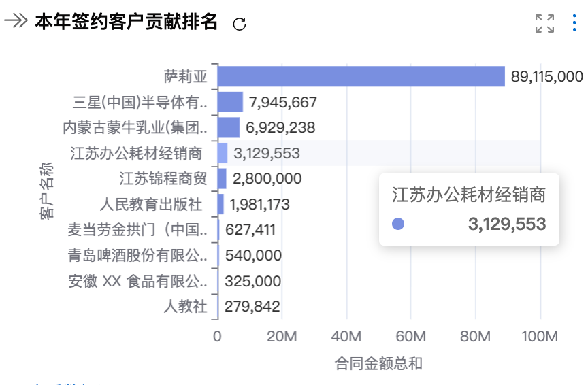
Task: Click the 人民教育出版社 bar
Action: coord(220,204)
